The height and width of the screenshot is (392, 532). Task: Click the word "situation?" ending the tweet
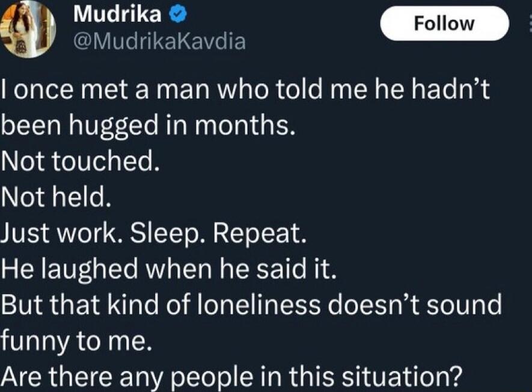(402, 376)
